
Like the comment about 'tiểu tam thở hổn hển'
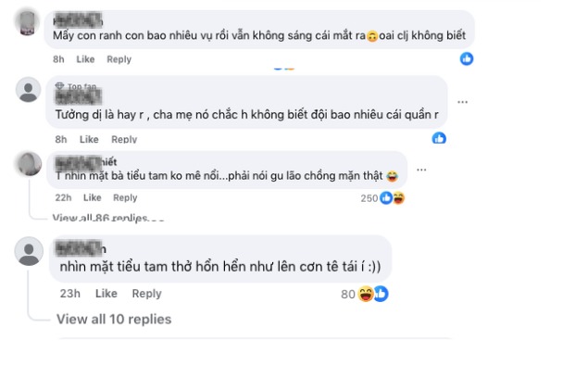coord(106,294)
